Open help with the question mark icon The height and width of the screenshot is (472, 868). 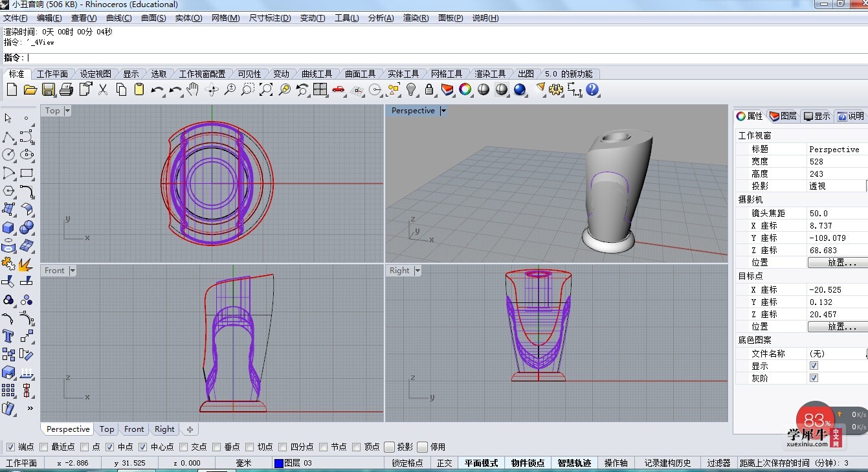pos(592,90)
